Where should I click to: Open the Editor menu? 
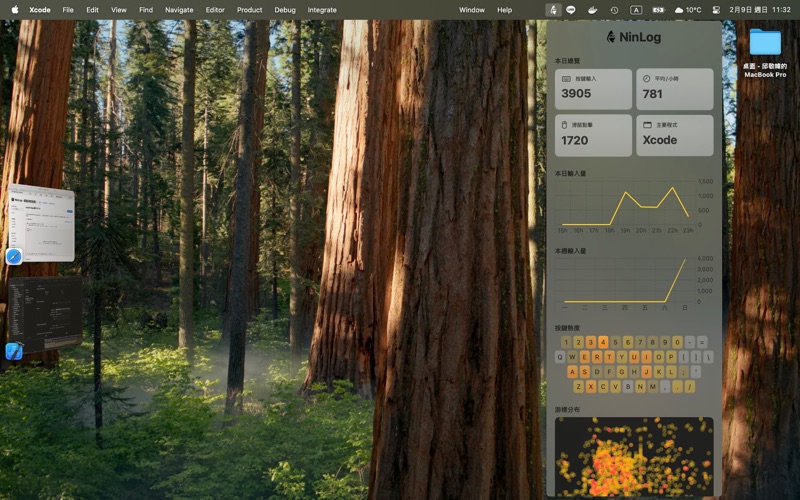click(x=215, y=10)
